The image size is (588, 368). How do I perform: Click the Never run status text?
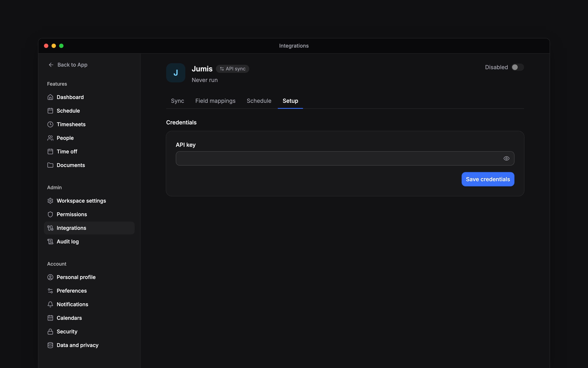tap(205, 80)
